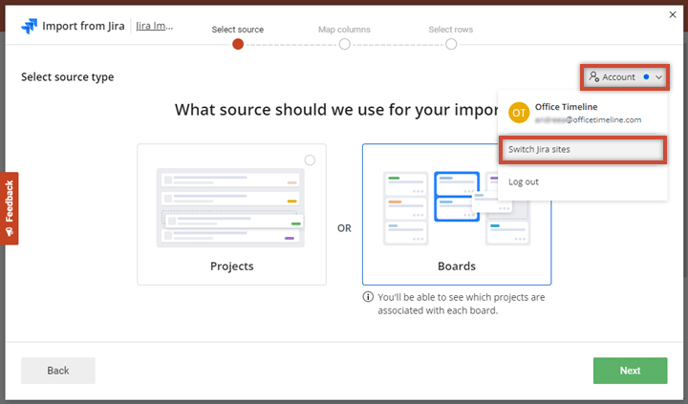Proceed with the Next button
This screenshot has width=688, height=404.
(x=630, y=370)
